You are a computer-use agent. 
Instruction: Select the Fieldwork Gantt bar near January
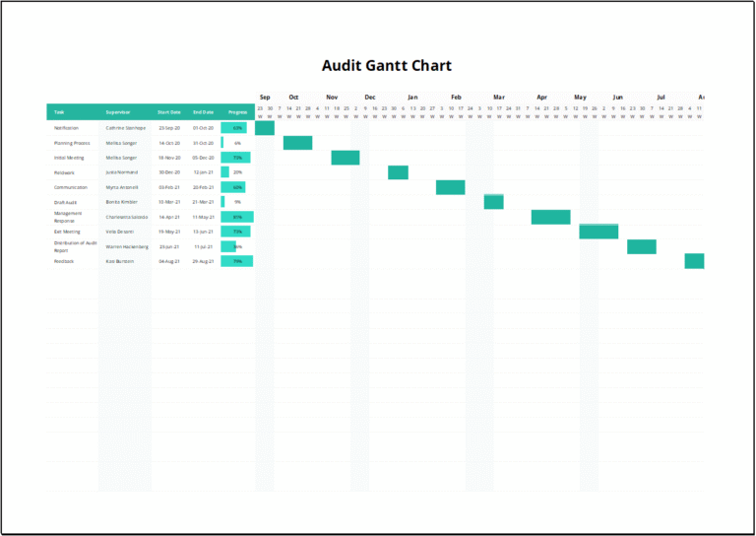[x=399, y=172]
